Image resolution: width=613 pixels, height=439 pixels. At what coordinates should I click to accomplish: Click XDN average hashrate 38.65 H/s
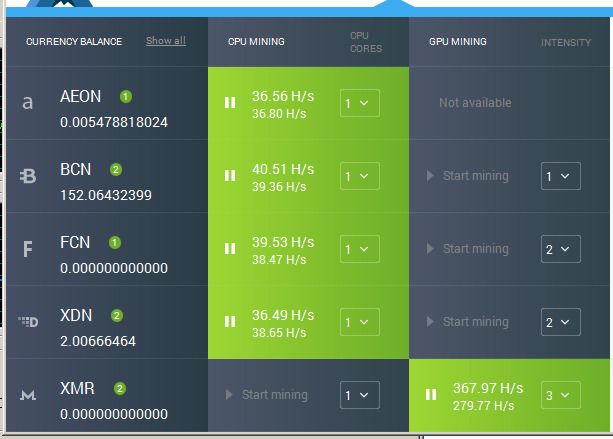click(x=279, y=333)
